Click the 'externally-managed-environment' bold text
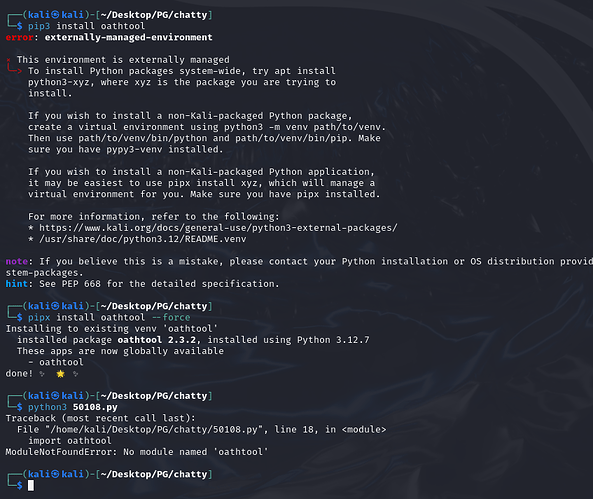Image resolution: width=593 pixels, height=499 pixels. pyautogui.click(x=129, y=37)
